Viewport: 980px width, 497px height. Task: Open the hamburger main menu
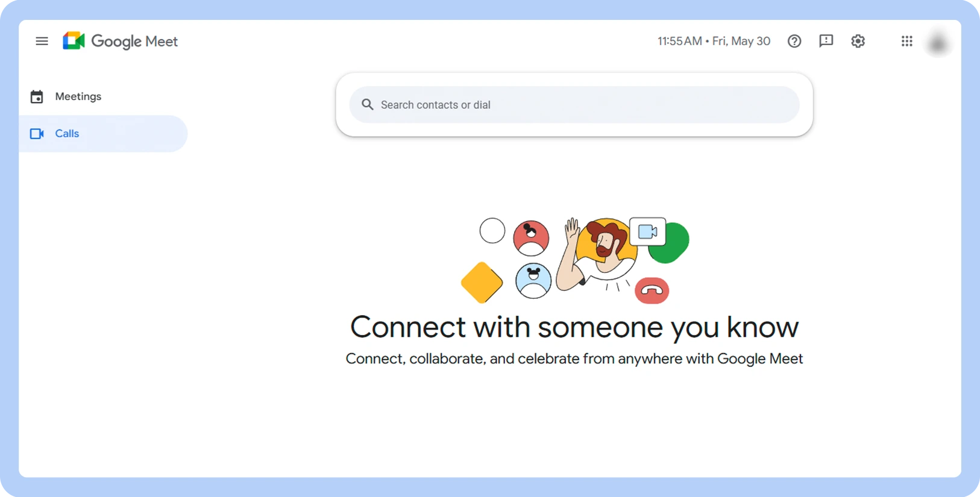[x=42, y=41]
